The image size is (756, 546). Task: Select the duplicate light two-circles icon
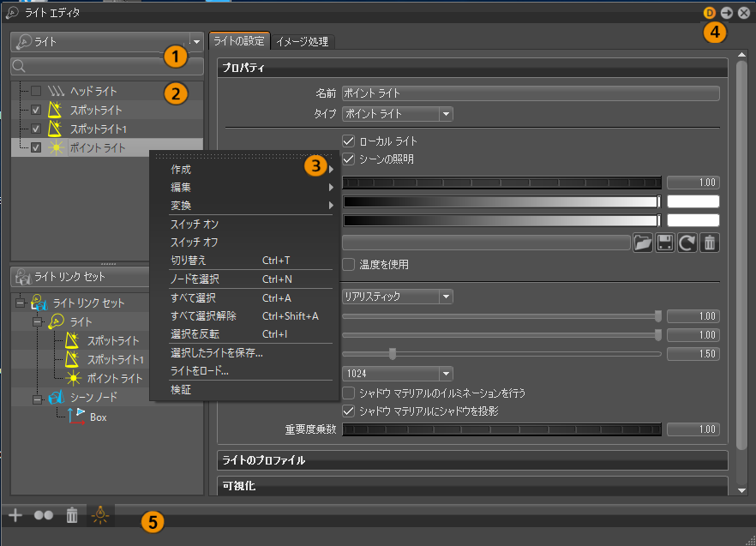[43, 515]
